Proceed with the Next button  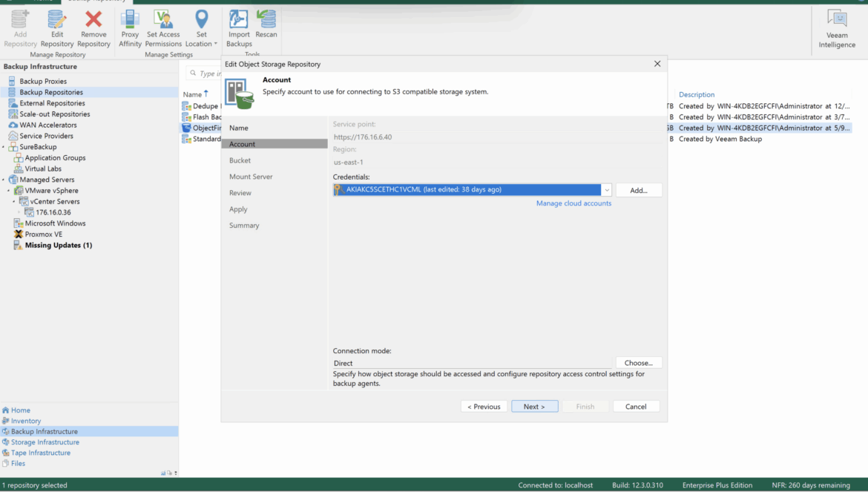(535, 407)
